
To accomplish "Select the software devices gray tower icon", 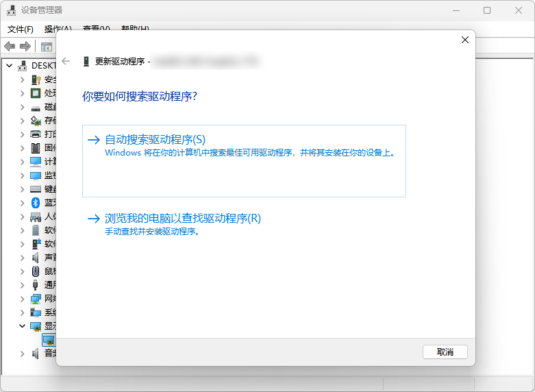I will click(x=36, y=230).
